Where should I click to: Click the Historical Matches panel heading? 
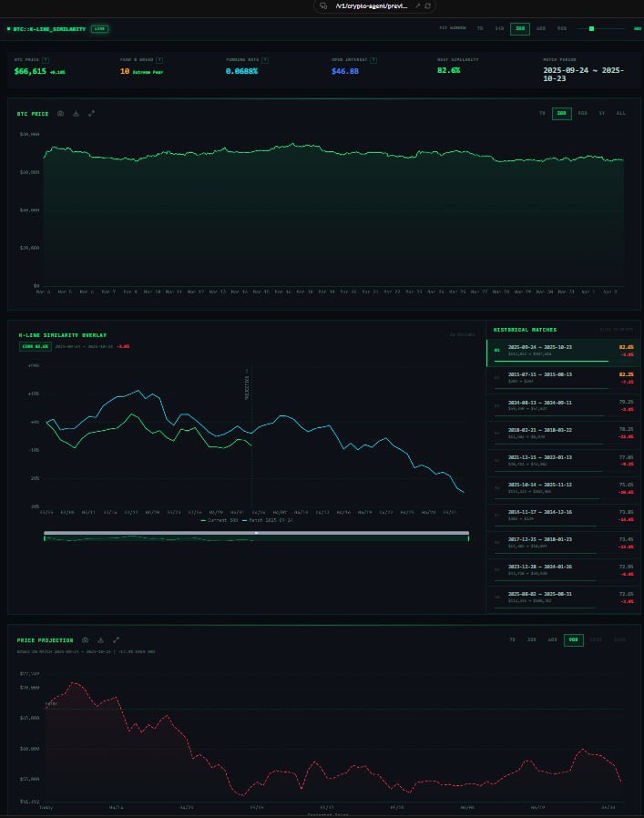click(x=525, y=330)
